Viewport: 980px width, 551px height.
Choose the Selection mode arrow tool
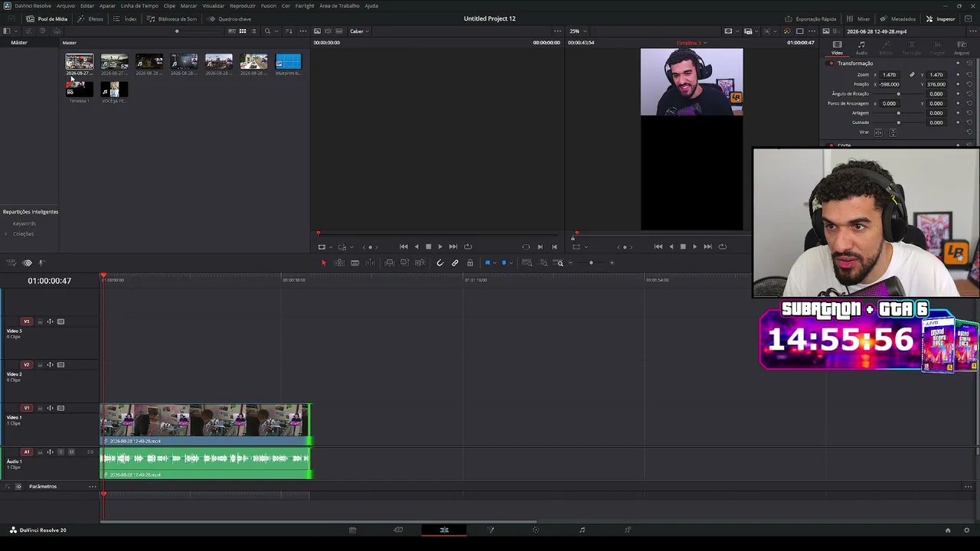coord(323,263)
